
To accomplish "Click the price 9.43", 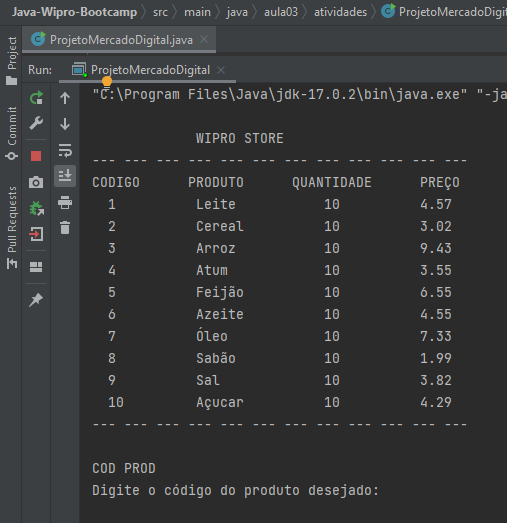I will [436, 248].
